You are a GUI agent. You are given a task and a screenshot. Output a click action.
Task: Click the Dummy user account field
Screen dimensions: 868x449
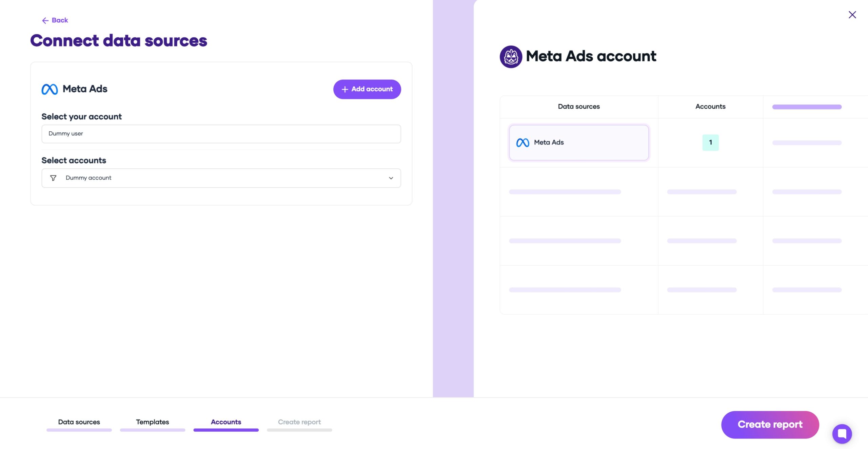(x=221, y=134)
